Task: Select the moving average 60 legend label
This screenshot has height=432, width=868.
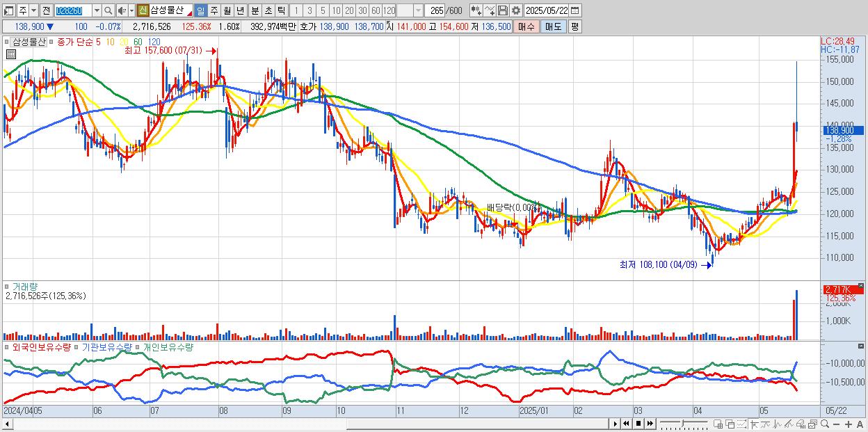Action: click(138, 42)
